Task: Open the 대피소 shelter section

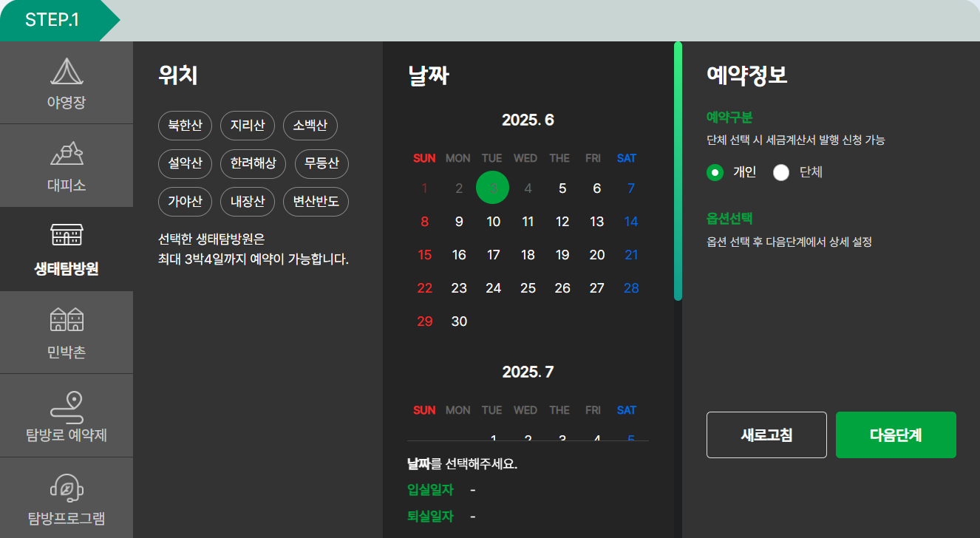Action: click(67, 165)
